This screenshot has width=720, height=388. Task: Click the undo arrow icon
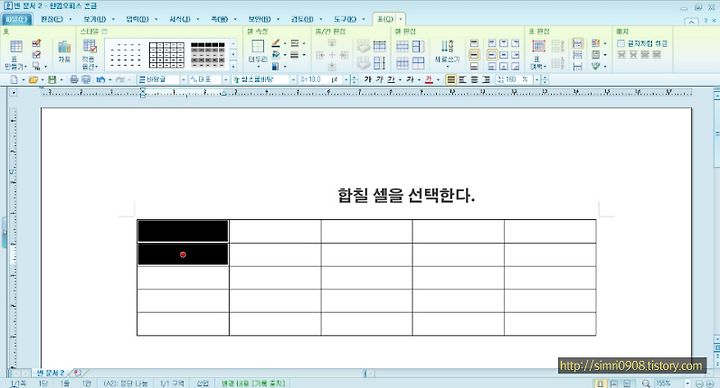101,79
